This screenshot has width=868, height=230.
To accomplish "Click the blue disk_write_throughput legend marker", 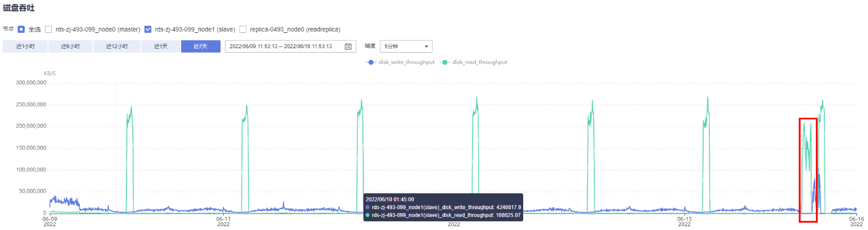I will tap(371, 62).
